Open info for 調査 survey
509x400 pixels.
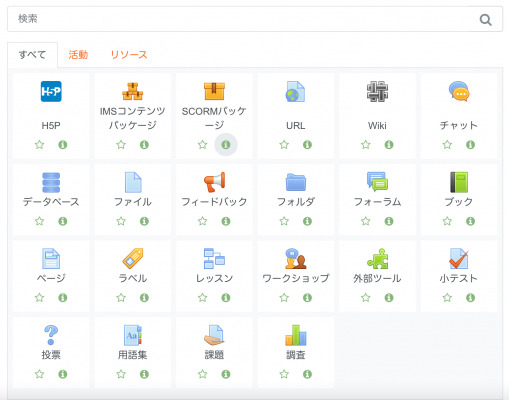[x=307, y=374]
